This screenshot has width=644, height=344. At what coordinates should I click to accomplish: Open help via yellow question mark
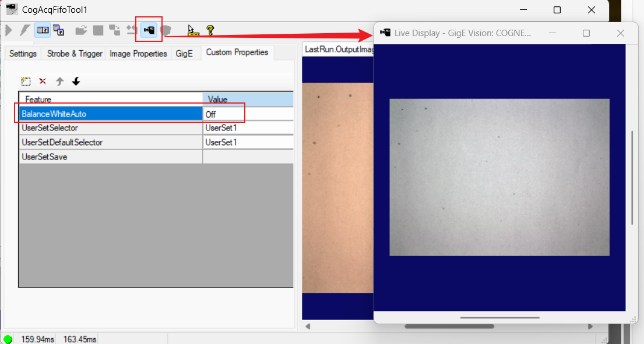210,30
